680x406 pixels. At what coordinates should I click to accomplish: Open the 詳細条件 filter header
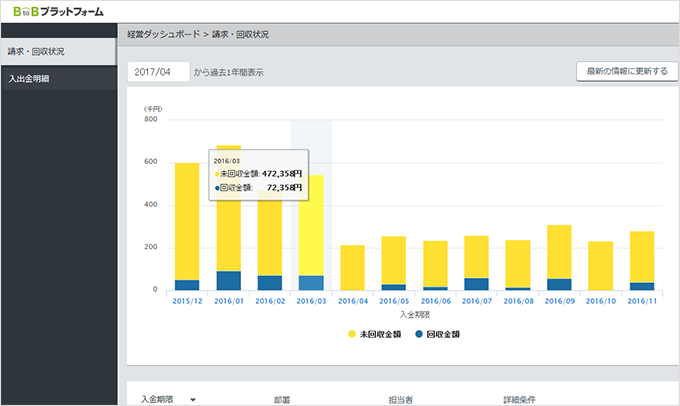click(521, 399)
